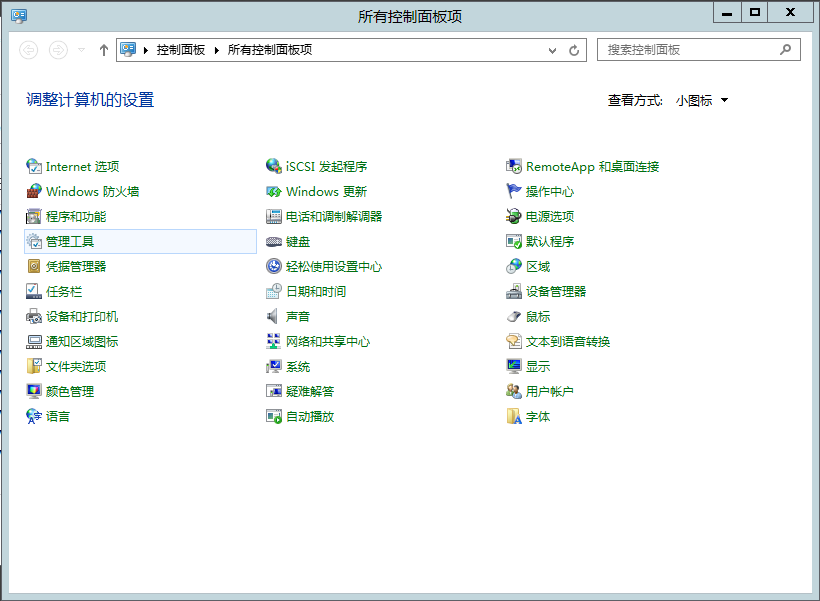
Task: Open the 默认程序 icon
Action: point(514,242)
